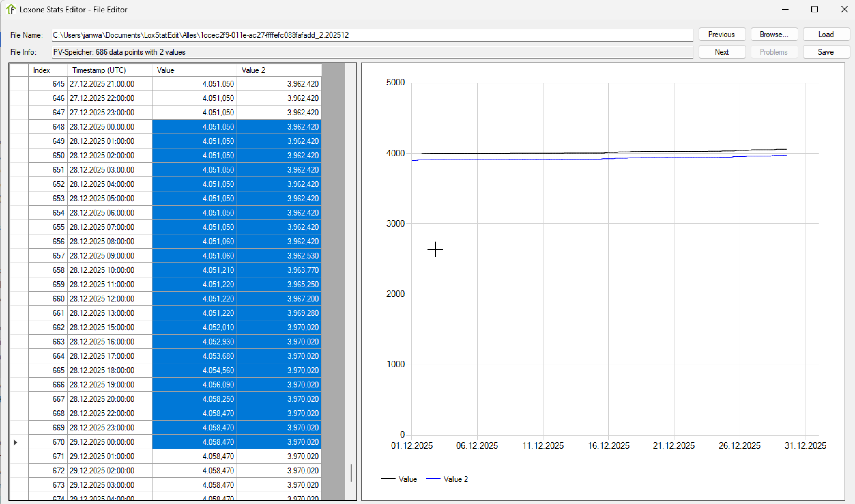Screen dimensions: 855x504
Task: Click the Timestamp (UTC) column header
Action: (109, 70)
